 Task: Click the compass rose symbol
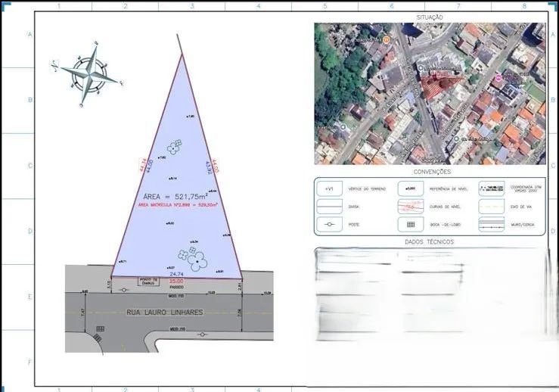click(x=88, y=75)
